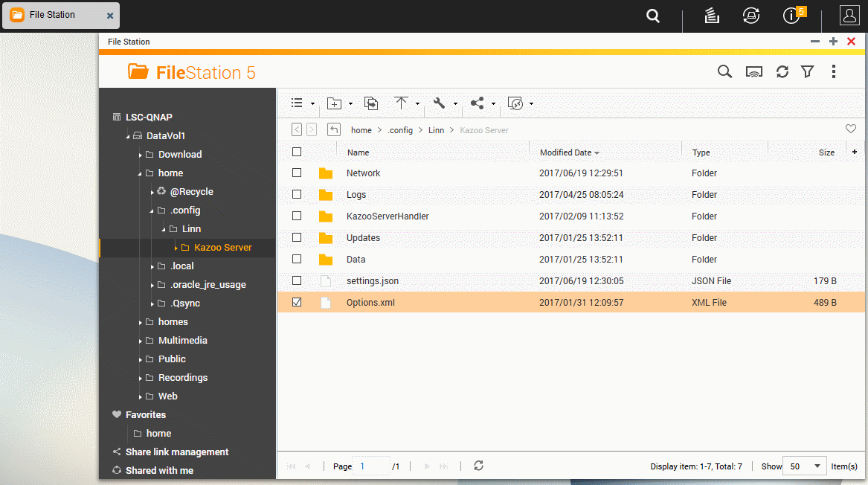
Task: Select the Recordings folder in sidebar
Action: pos(182,378)
